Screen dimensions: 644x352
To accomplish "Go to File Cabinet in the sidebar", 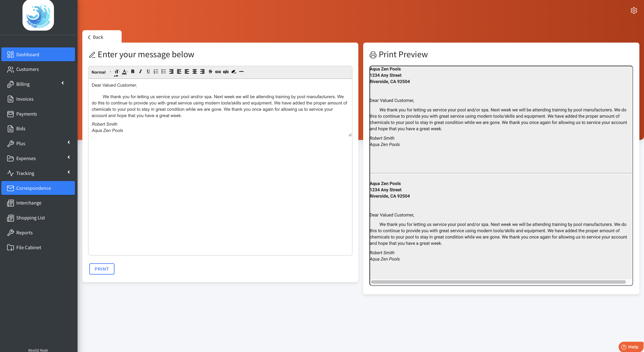I will 29,247.
